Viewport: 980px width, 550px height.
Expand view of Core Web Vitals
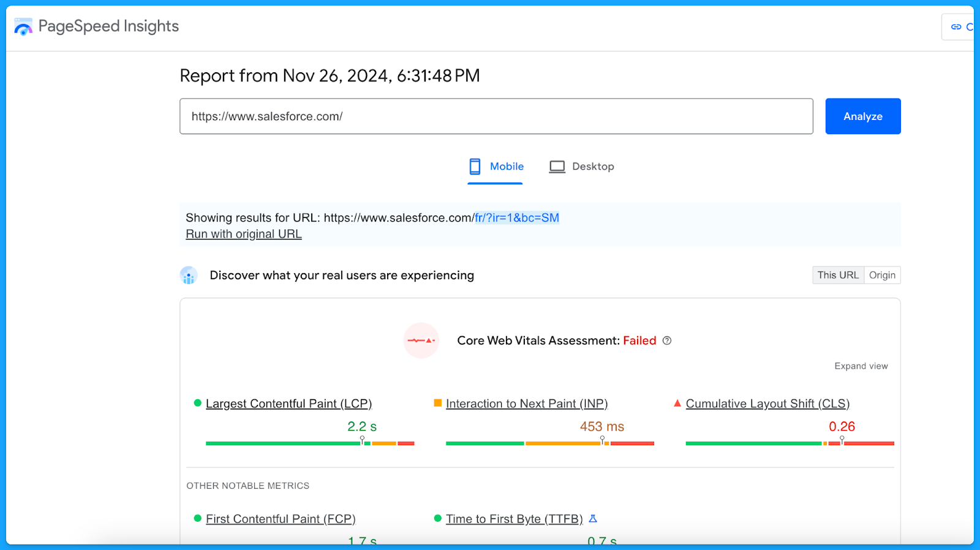(861, 366)
